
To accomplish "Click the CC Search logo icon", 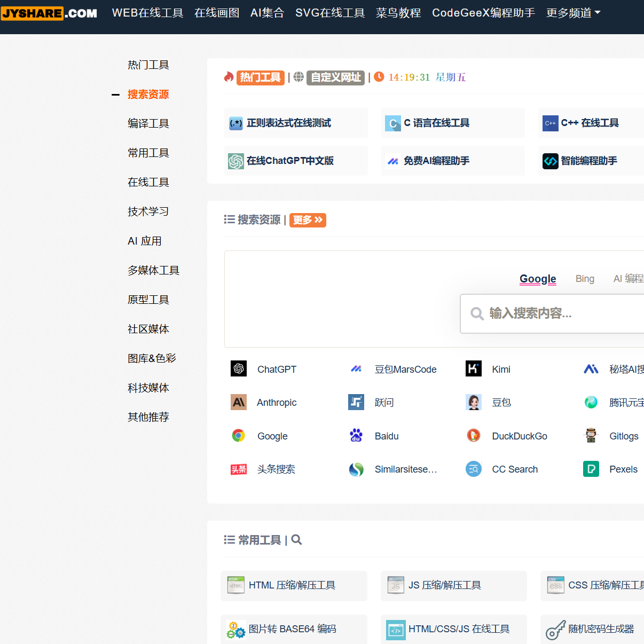I will [474, 469].
